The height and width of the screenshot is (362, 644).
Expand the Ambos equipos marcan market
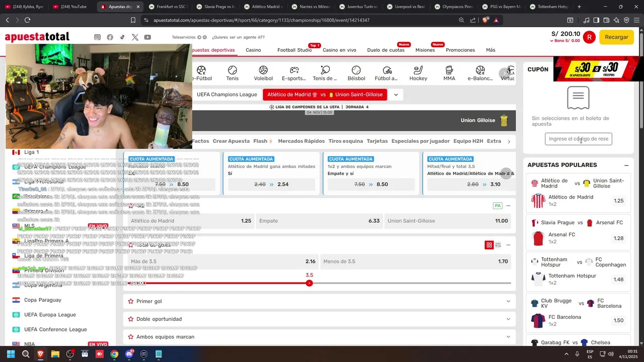508,337
